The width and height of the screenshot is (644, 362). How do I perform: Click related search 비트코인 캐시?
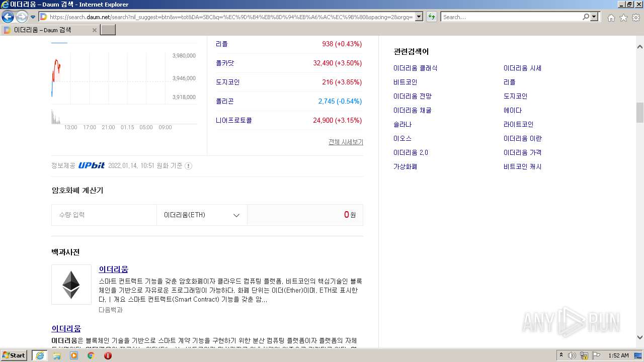522,166
